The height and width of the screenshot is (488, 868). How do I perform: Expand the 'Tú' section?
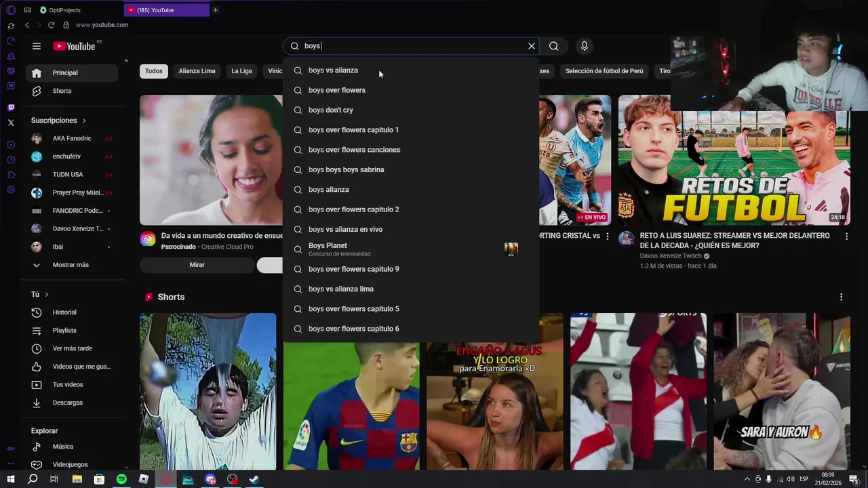point(40,294)
